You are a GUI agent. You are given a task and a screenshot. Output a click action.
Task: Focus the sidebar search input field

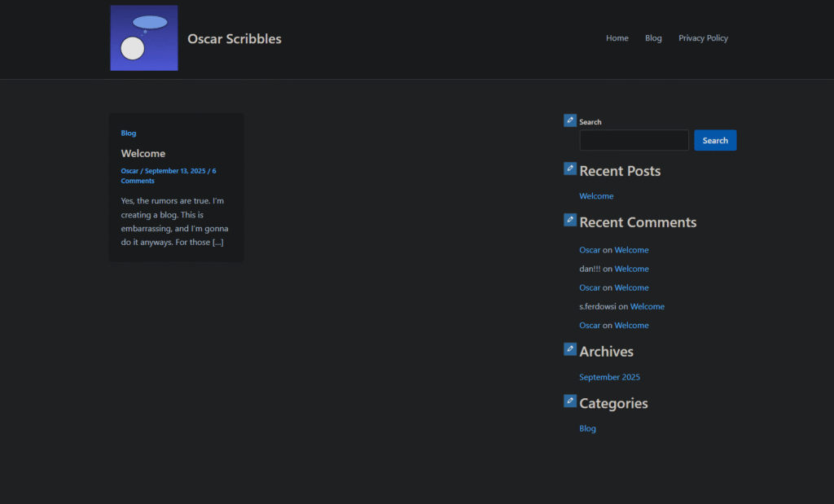pos(634,140)
